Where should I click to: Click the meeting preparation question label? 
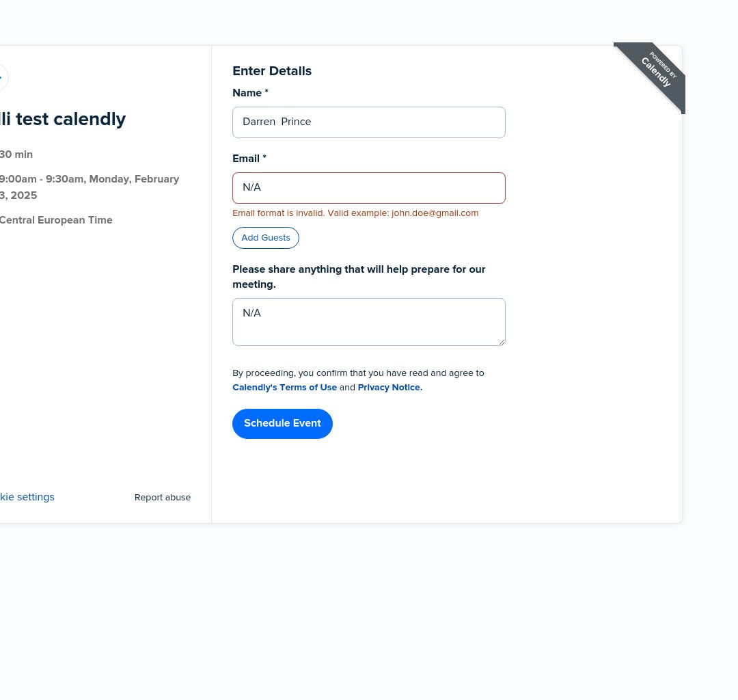pyautogui.click(x=359, y=277)
